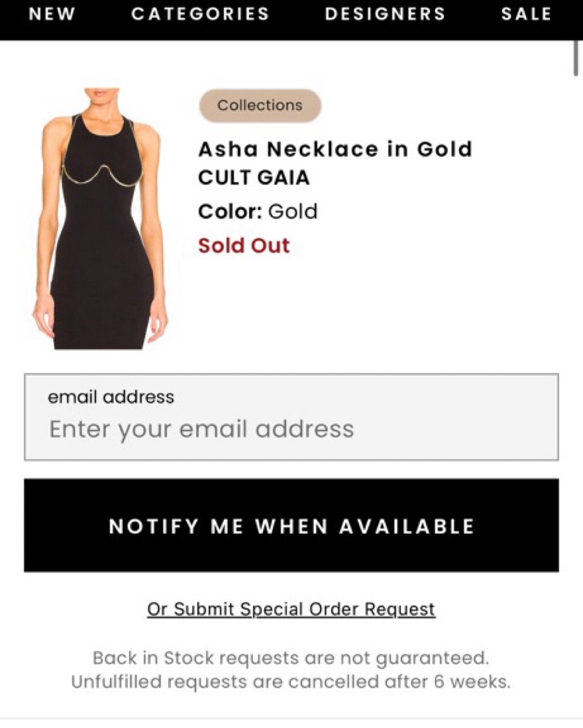
Task: Open the SALE tab
Action: 527,15
